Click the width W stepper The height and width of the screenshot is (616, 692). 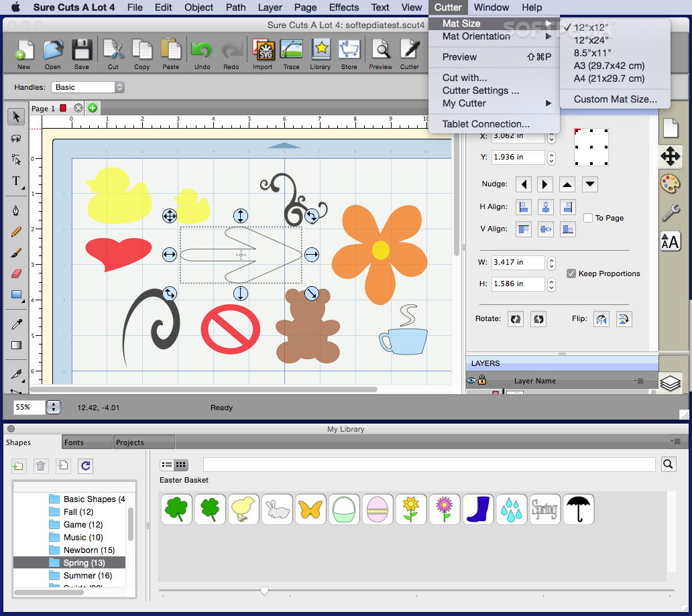click(x=551, y=263)
